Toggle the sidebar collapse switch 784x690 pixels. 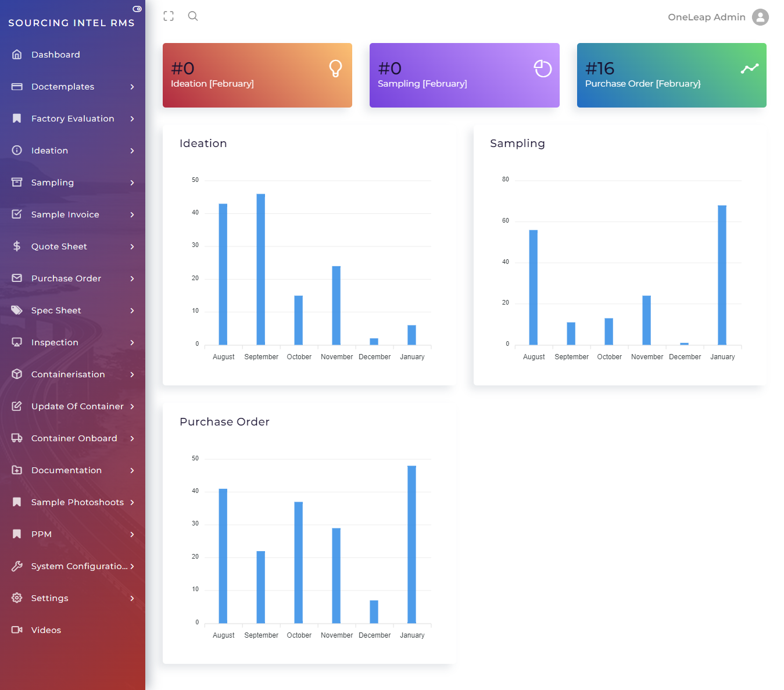pyautogui.click(x=137, y=9)
